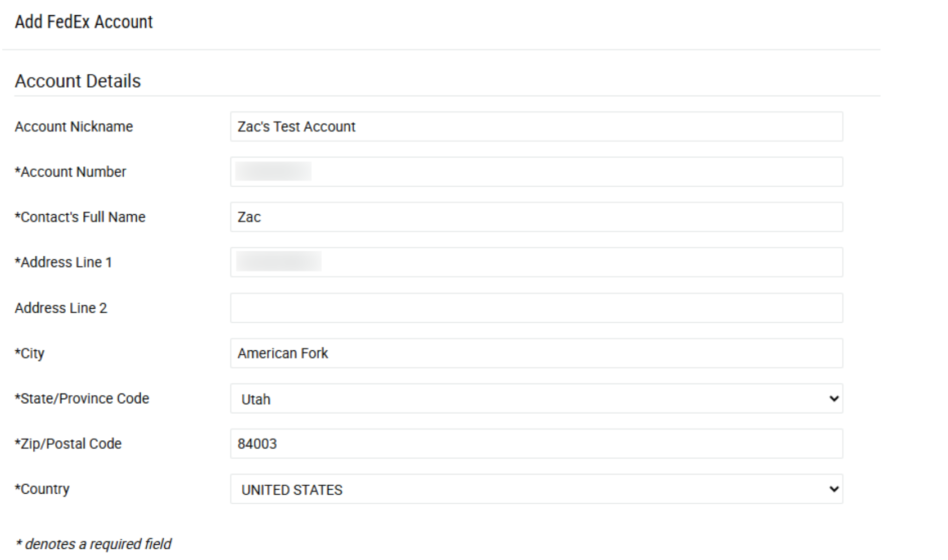Click the Add FedEx Account heading

click(x=84, y=22)
